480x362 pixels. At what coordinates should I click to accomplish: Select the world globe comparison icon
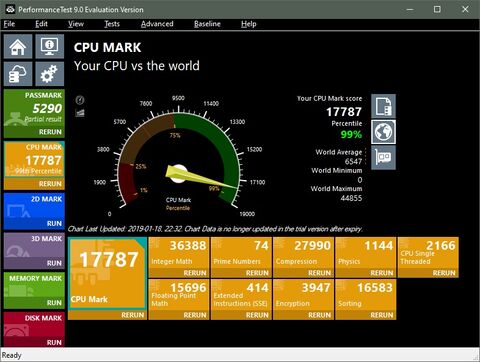coord(383,132)
